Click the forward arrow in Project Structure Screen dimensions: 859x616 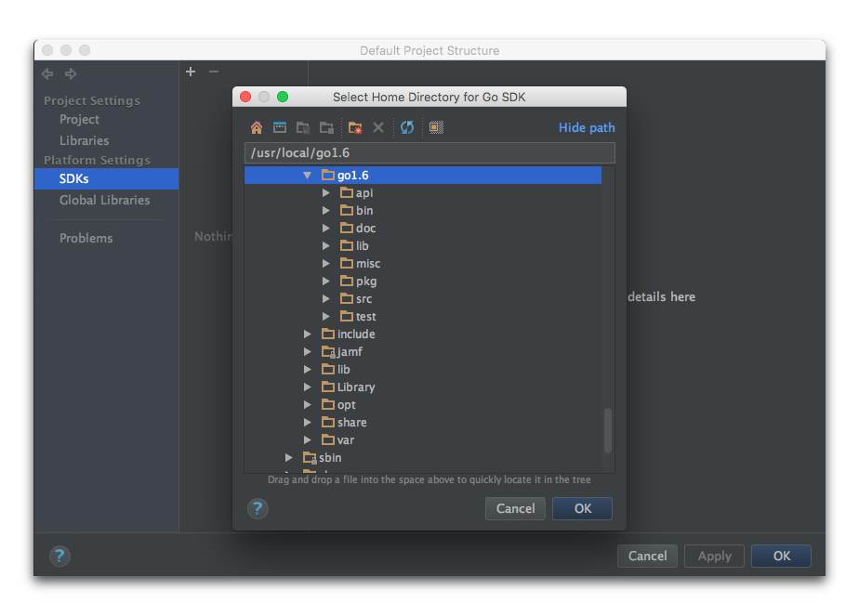pos(71,73)
